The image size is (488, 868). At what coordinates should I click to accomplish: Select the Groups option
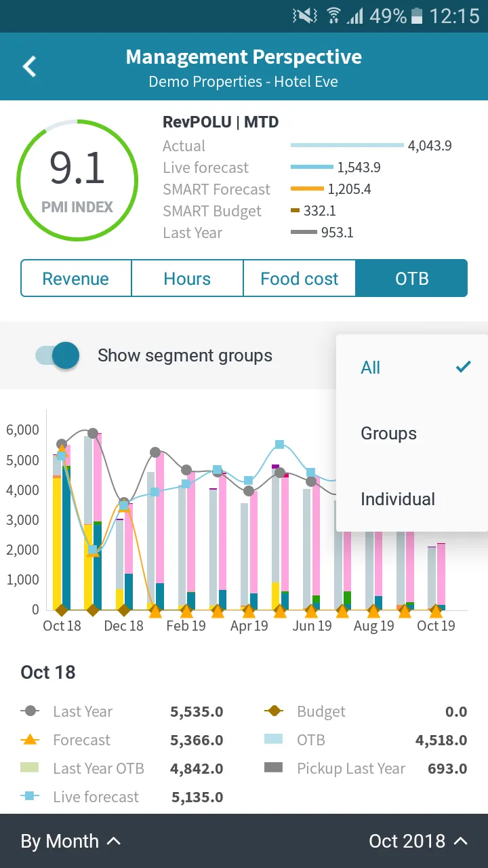(389, 433)
